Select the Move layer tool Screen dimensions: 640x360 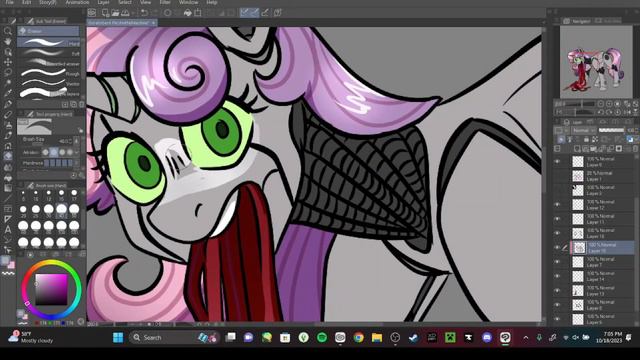(x=7, y=62)
